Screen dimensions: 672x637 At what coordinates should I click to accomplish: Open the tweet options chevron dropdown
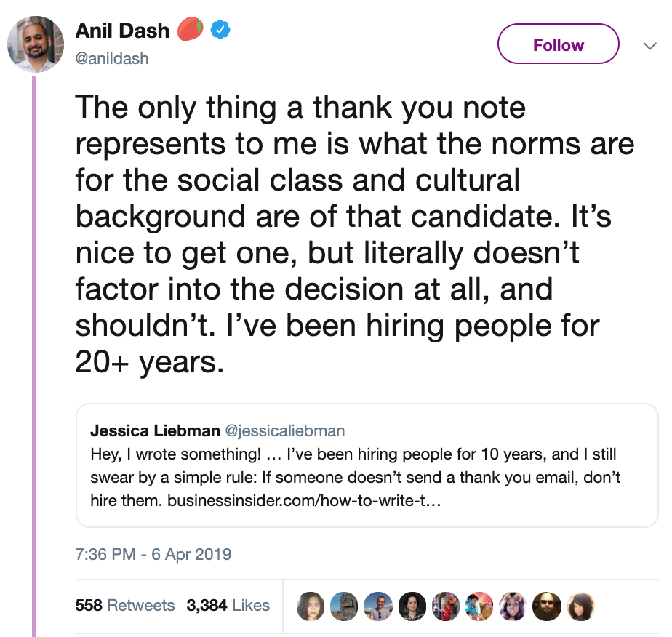[x=649, y=45]
